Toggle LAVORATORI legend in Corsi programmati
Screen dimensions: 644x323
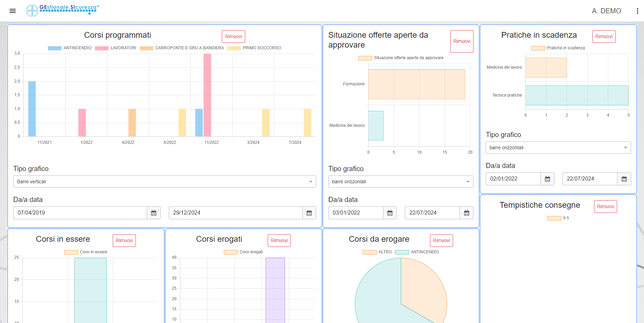pyautogui.click(x=116, y=48)
